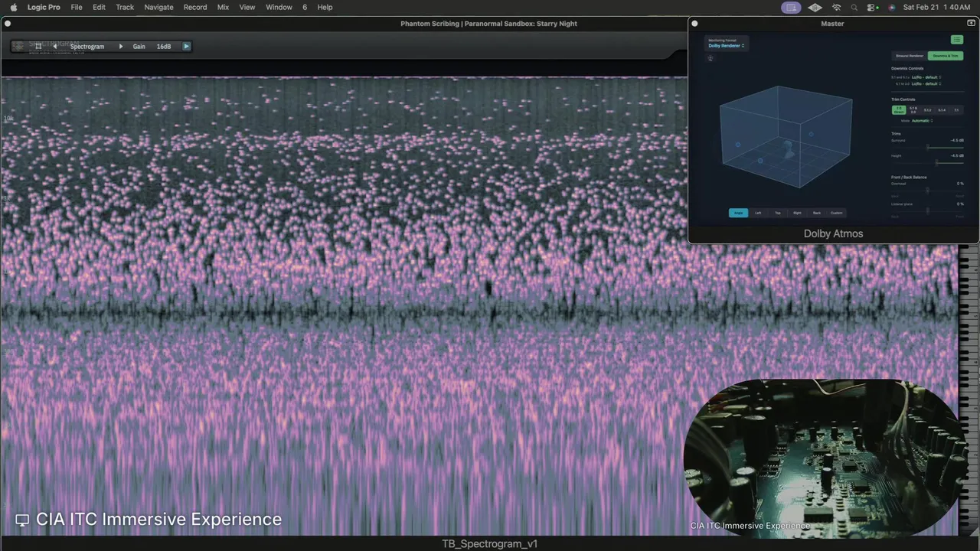This screenshot has width=980, height=551.
Task: Switch to the Binaural Renderer tab
Action: pos(910,56)
